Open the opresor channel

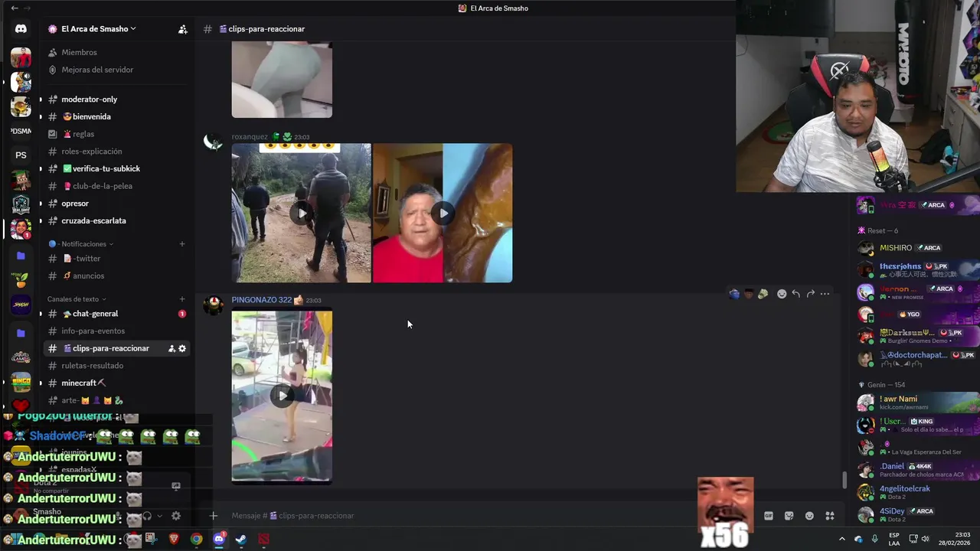click(x=117, y=204)
